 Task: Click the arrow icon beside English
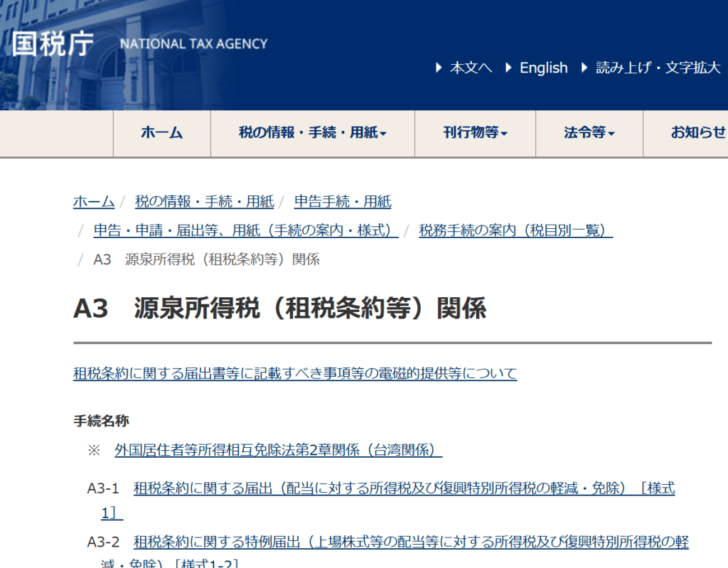[509, 68]
